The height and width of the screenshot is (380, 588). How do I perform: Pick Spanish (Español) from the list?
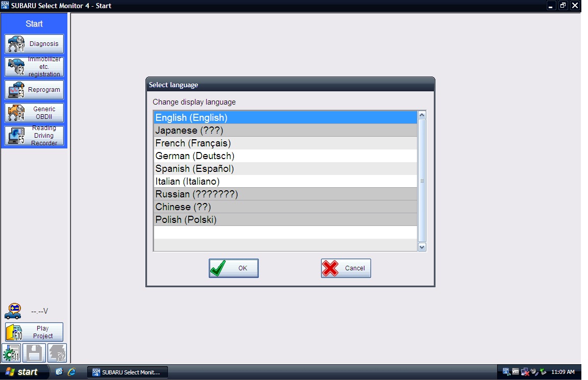point(285,169)
